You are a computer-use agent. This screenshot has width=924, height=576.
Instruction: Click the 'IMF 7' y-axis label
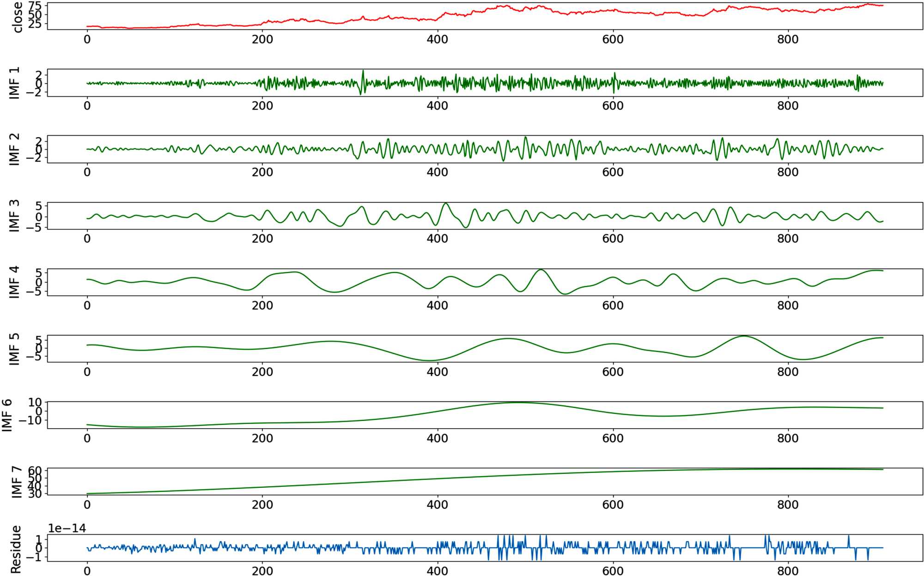[x=17, y=482]
